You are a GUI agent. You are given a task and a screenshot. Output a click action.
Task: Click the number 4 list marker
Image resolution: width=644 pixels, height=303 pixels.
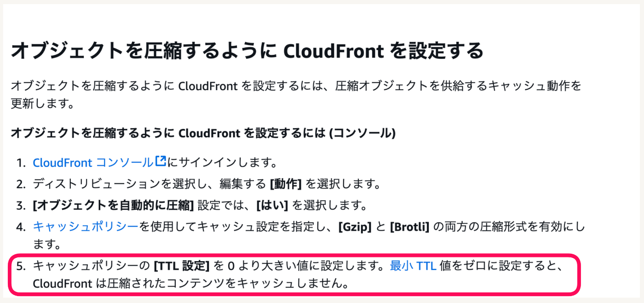click(x=21, y=227)
